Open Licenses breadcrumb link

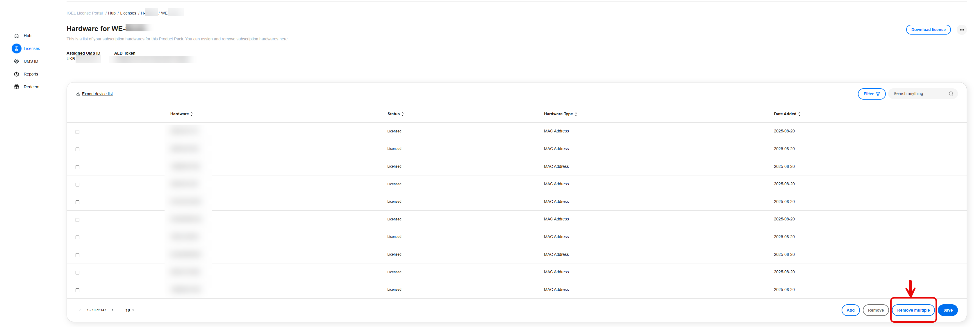click(128, 13)
